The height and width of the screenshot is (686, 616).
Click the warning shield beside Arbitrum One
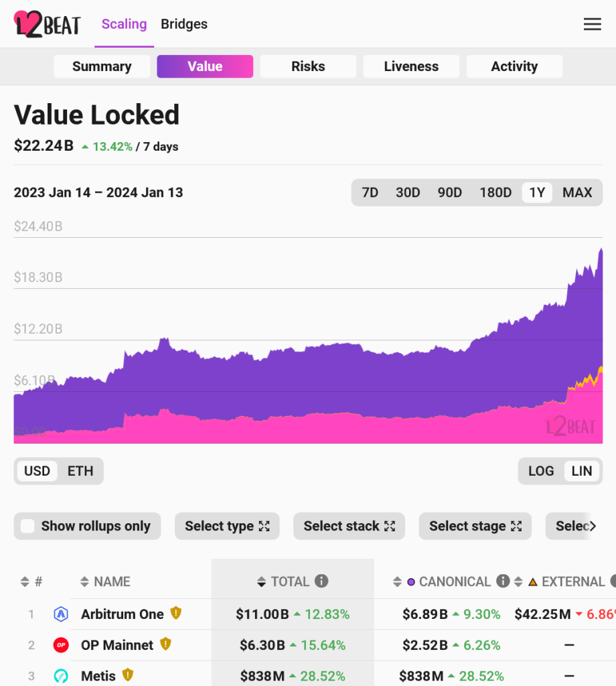coord(175,613)
